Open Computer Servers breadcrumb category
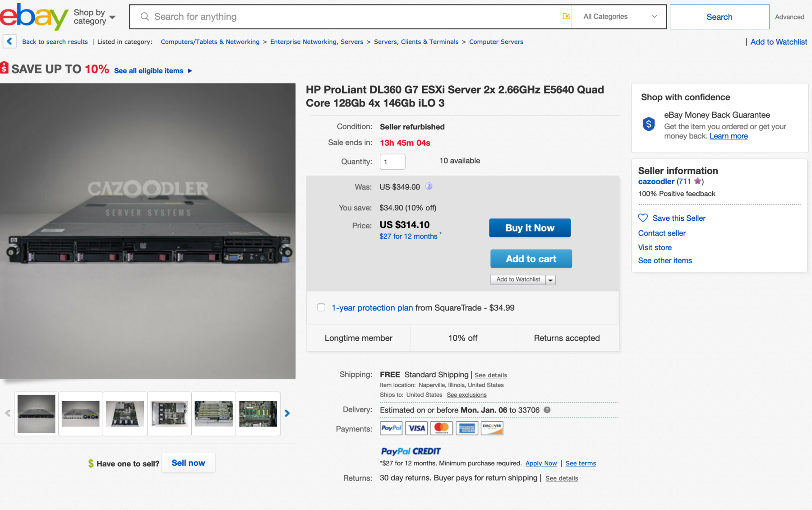Screen dimensions: 812x510 (496, 42)
